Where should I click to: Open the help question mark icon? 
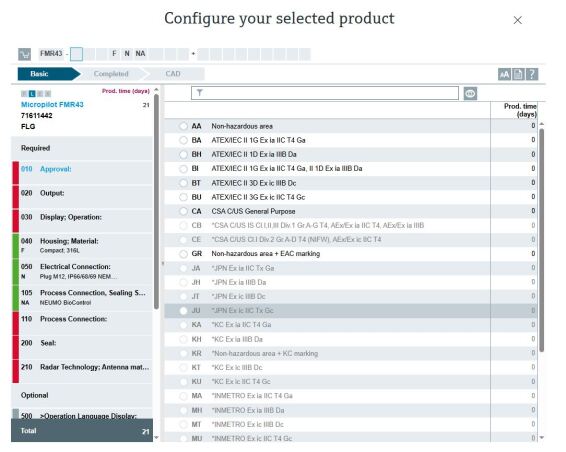pyautogui.click(x=532, y=74)
